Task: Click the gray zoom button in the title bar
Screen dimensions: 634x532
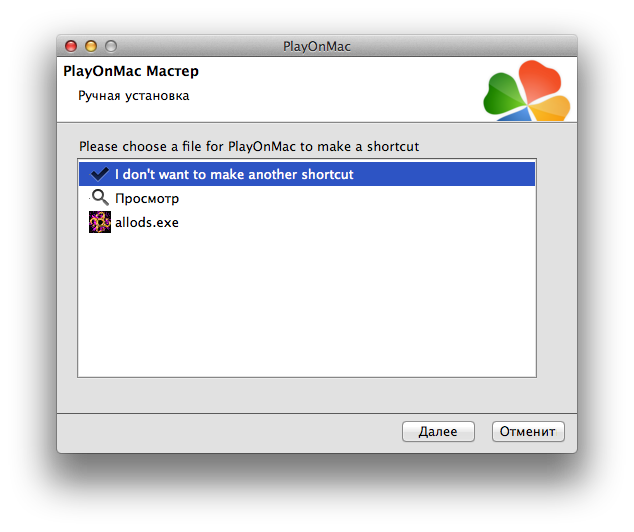Action: pos(111,46)
